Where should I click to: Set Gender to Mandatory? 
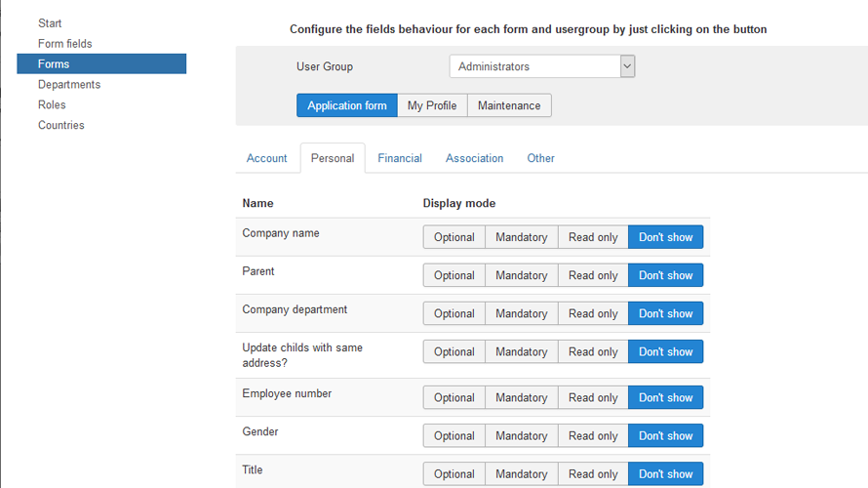tap(521, 435)
